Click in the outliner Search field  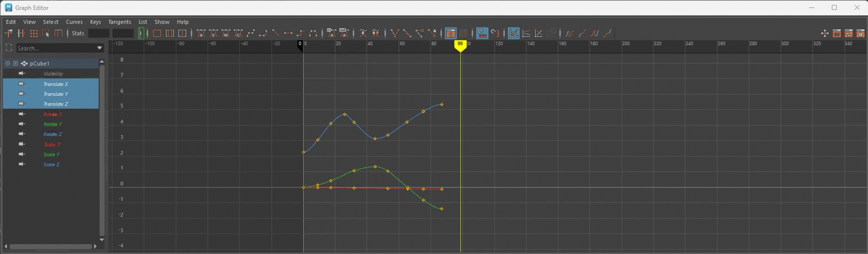tap(54, 48)
